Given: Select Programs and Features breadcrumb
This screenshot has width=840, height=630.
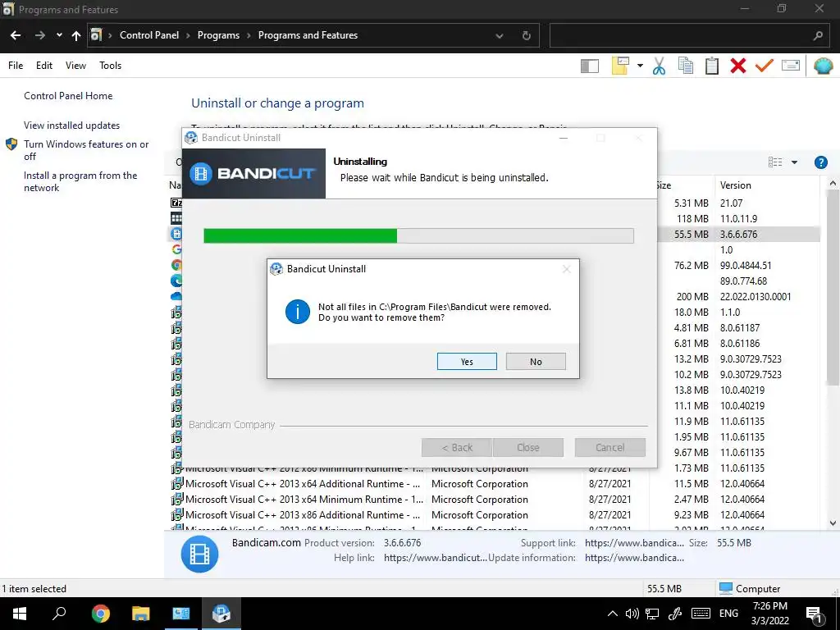Looking at the screenshot, I should [308, 35].
